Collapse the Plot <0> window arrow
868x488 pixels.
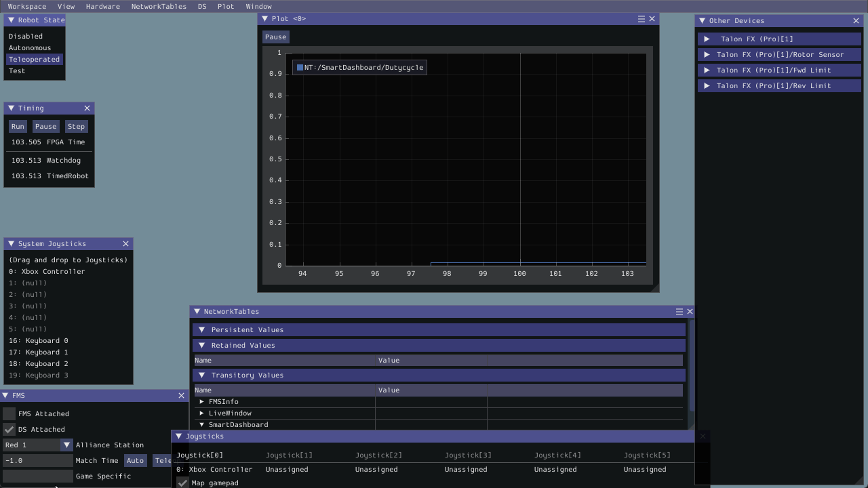click(264, 19)
